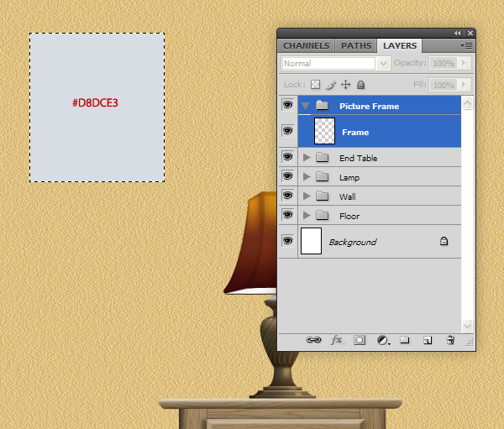
Task: Click the Link Layers icon
Action: pos(313,340)
